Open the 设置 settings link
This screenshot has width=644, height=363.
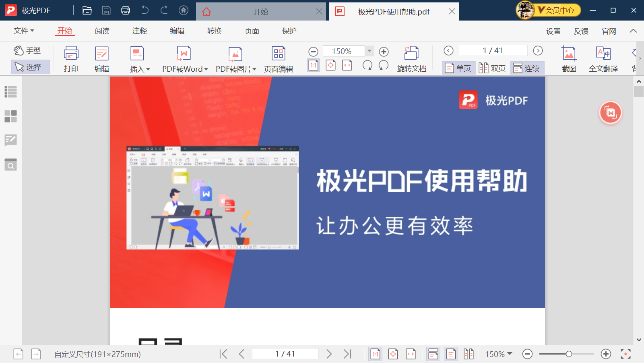click(553, 31)
